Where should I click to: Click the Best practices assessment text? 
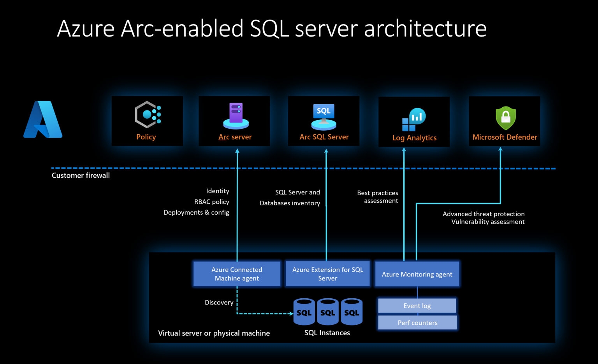coord(377,196)
